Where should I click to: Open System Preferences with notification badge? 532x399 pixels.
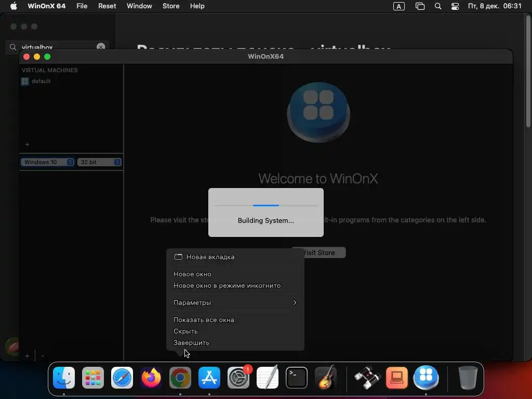(238, 378)
